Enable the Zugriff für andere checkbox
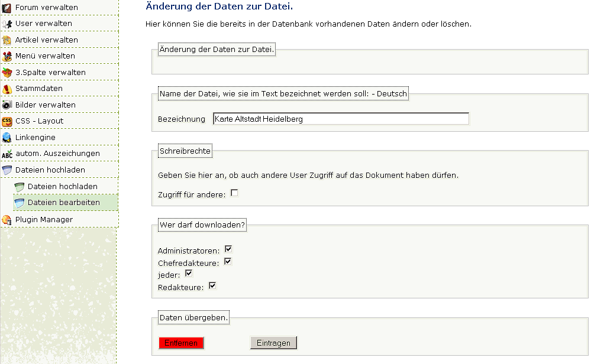The height and width of the screenshot is (364, 594). pos(234,193)
